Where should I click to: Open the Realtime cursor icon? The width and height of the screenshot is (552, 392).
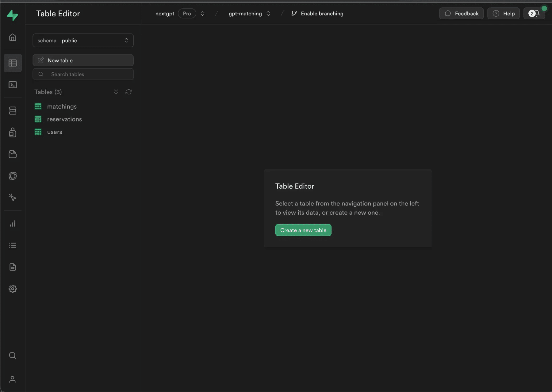tap(13, 197)
